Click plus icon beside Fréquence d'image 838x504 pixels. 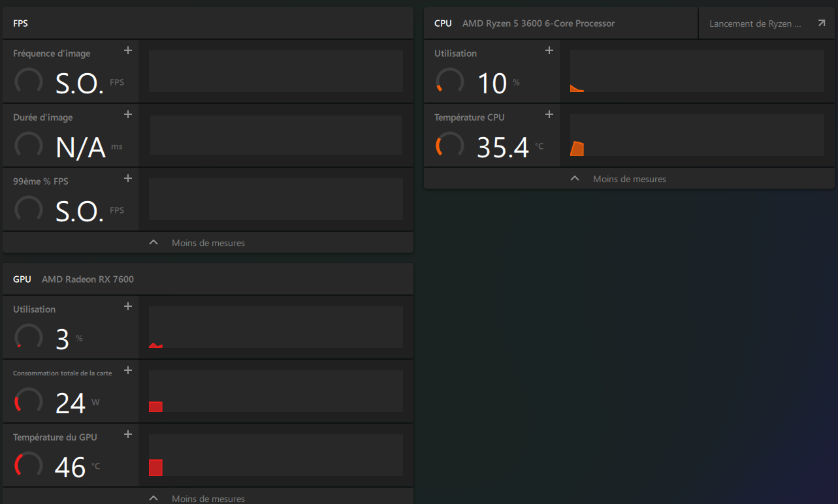(x=128, y=50)
